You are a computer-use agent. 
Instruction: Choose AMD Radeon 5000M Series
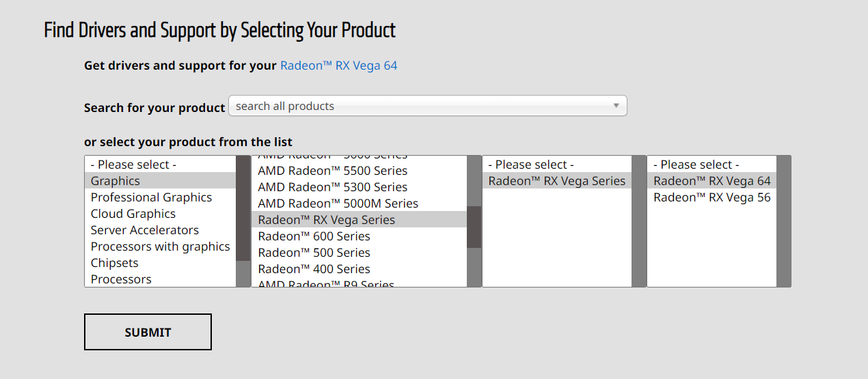(x=338, y=203)
